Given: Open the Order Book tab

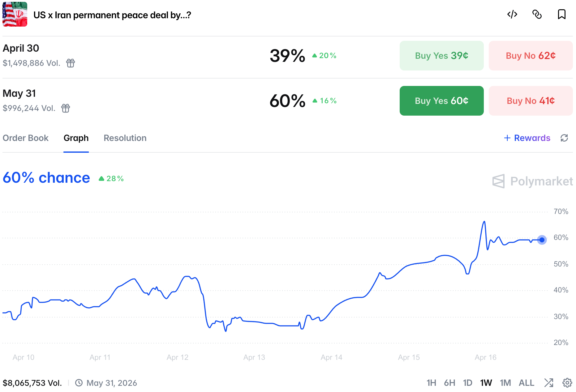Looking at the screenshot, I should [26, 138].
